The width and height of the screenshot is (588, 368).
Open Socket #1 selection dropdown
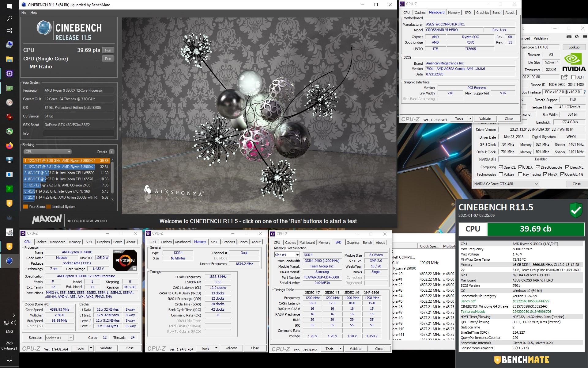(x=59, y=338)
